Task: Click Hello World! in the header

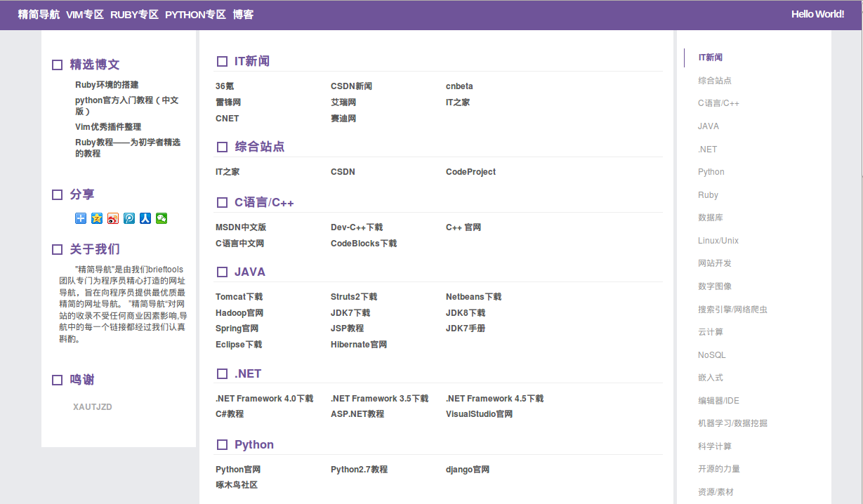Action: [818, 14]
